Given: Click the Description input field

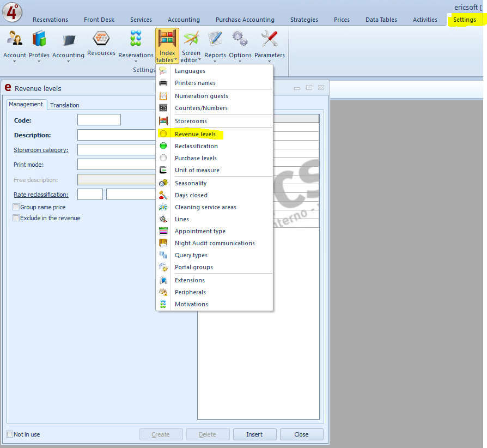Looking at the screenshot, I should point(117,135).
